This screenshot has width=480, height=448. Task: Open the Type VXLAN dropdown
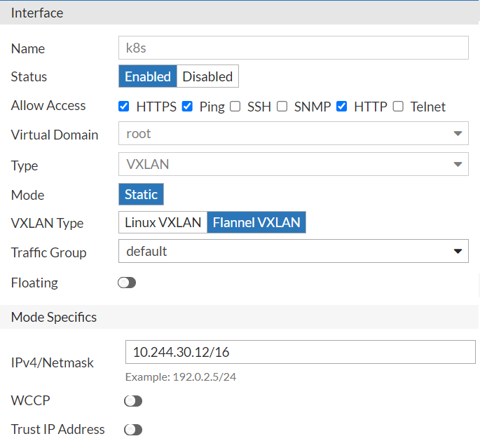coord(293,165)
